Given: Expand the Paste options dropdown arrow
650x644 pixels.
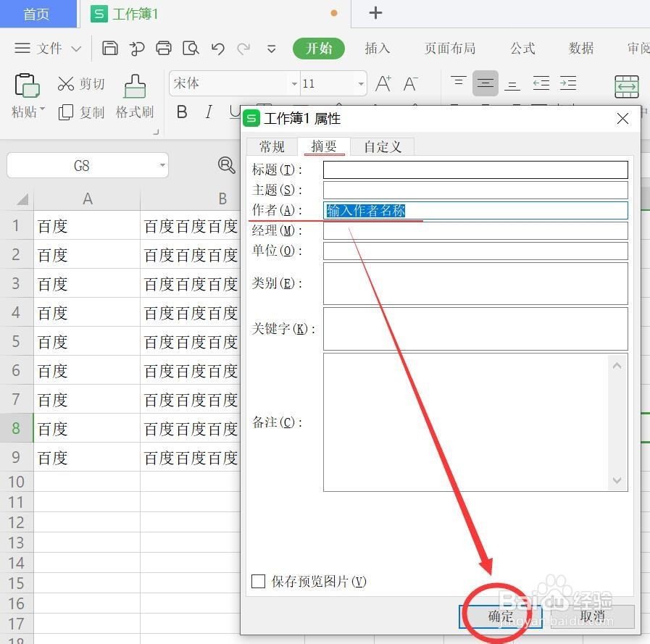Looking at the screenshot, I should tap(41, 111).
